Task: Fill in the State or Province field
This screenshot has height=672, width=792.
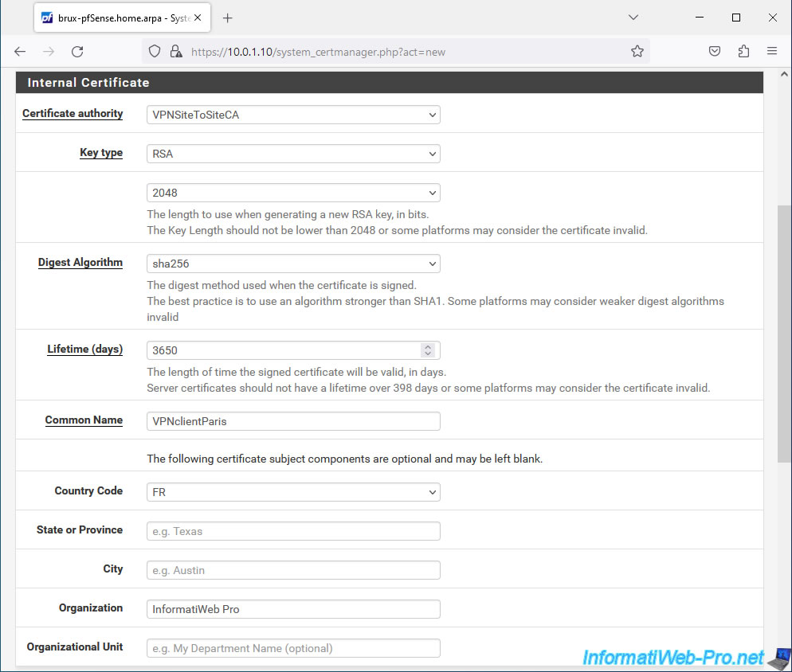Action: pos(293,531)
